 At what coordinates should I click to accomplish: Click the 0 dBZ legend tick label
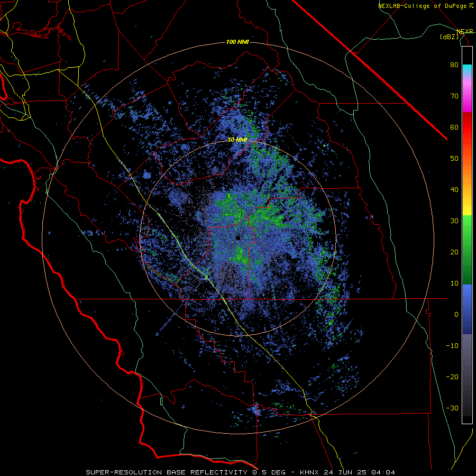coord(456,315)
